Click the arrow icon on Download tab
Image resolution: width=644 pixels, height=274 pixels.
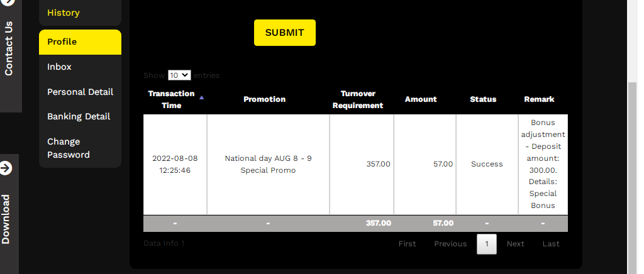coord(6,168)
